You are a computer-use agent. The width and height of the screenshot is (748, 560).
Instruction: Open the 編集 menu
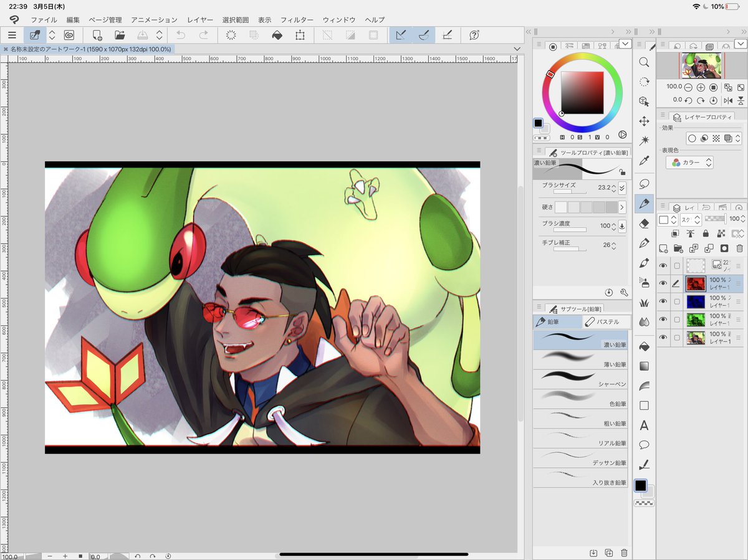tap(73, 20)
